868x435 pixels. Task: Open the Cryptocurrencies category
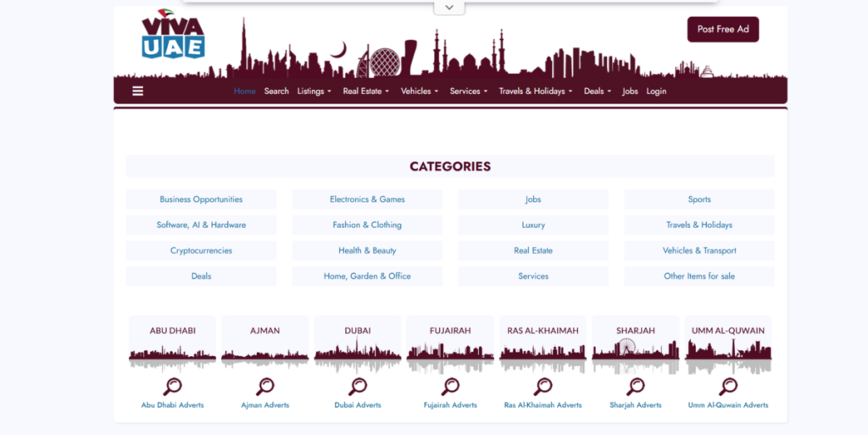[201, 251]
